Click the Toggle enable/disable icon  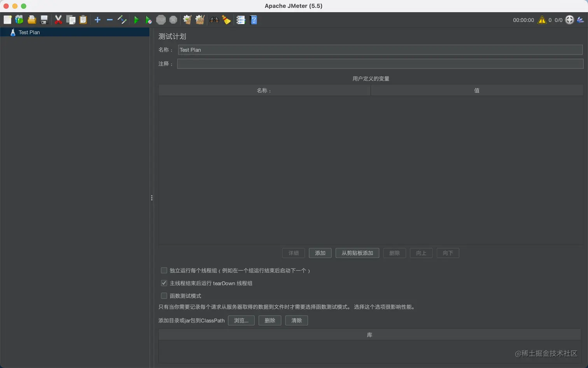click(122, 20)
